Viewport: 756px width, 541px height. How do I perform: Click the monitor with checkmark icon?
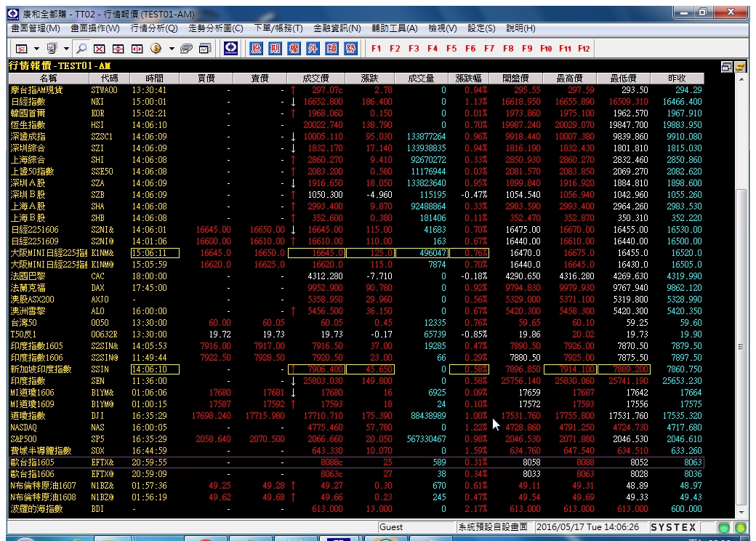click(52, 48)
